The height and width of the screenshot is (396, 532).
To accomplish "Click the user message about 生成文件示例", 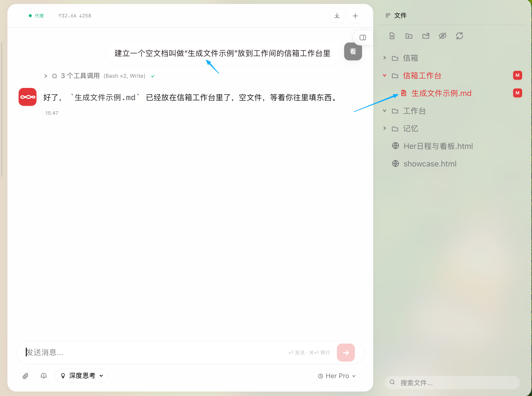I will point(223,53).
